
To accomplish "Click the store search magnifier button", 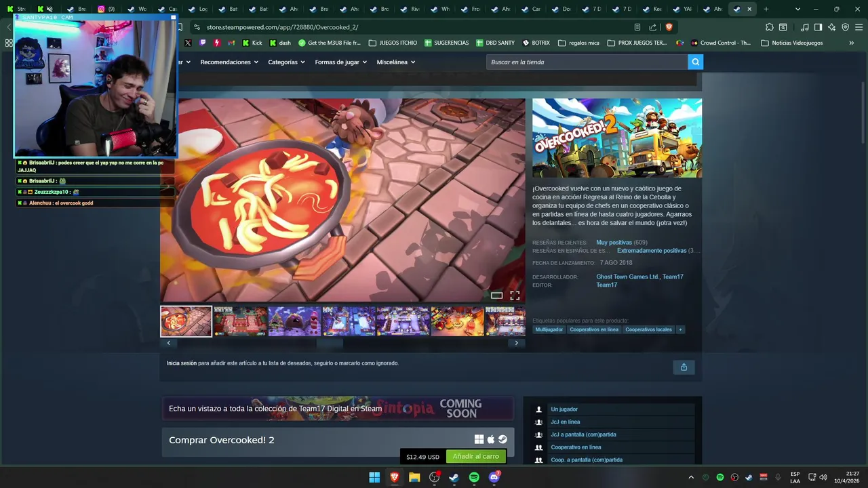I will [x=695, y=62].
